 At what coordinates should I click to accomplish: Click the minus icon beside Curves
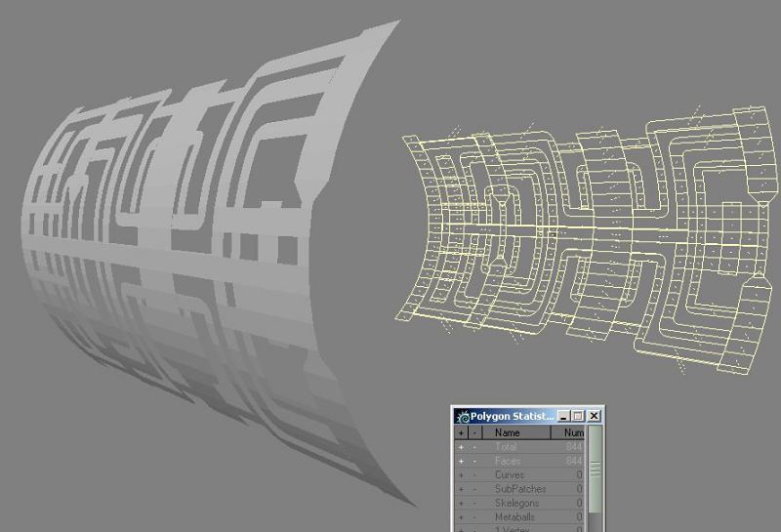click(x=475, y=475)
